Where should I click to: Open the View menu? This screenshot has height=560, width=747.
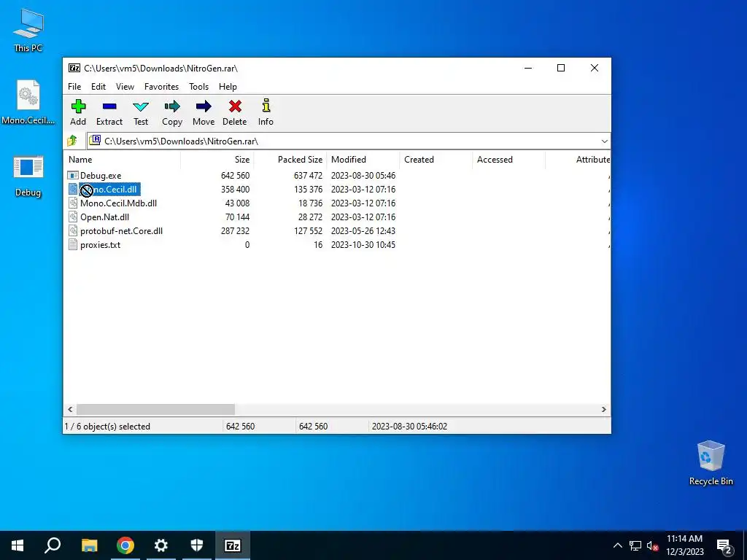(125, 87)
